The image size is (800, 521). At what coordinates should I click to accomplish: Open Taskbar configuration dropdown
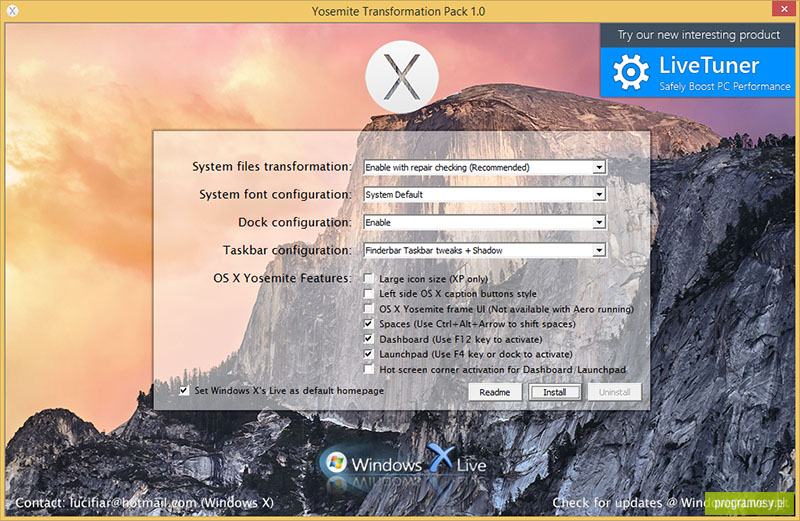click(599, 250)
